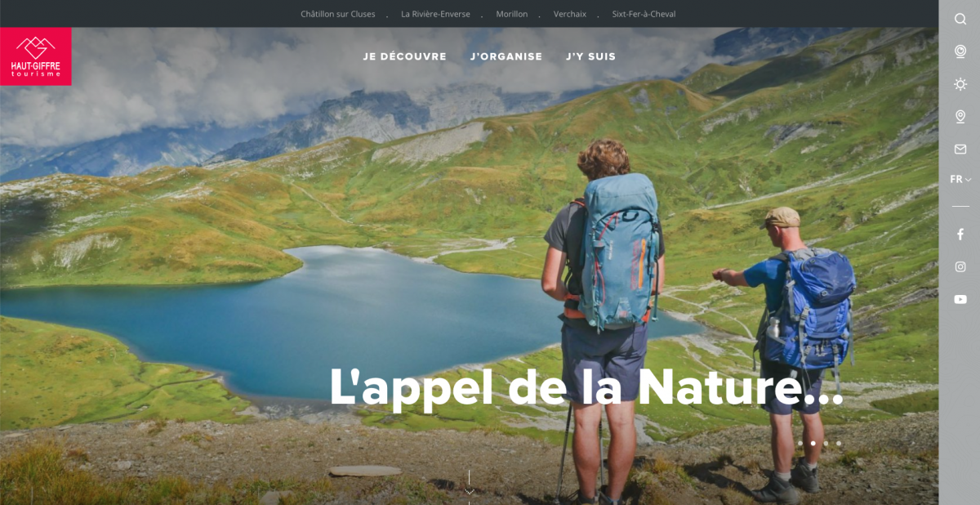Image resolution: width=980 pixels, height=505 pixels.
Task: Open the search magnifier in the sidebar
Action: 960,19
